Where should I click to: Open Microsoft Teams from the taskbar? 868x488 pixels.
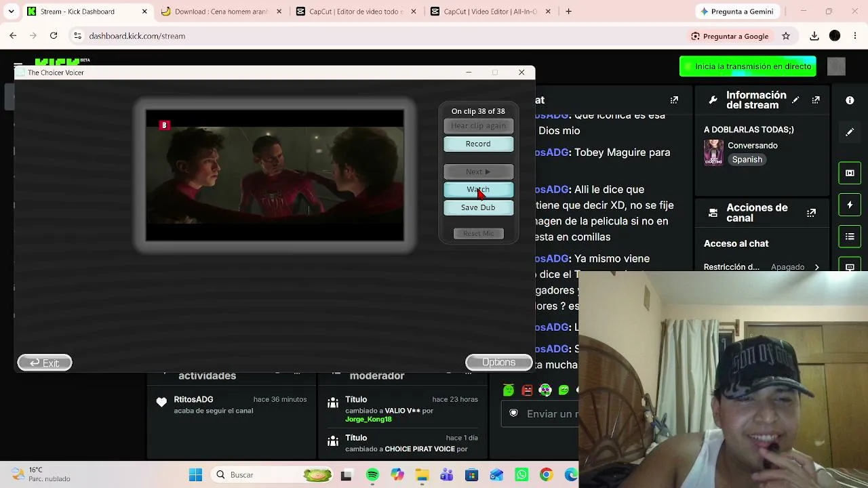(x=446, y=475)
